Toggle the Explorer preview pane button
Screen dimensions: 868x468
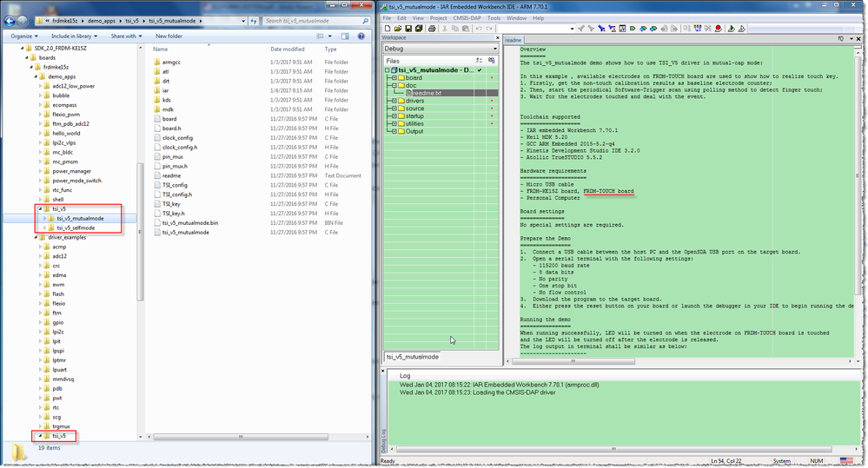[345, 36]
